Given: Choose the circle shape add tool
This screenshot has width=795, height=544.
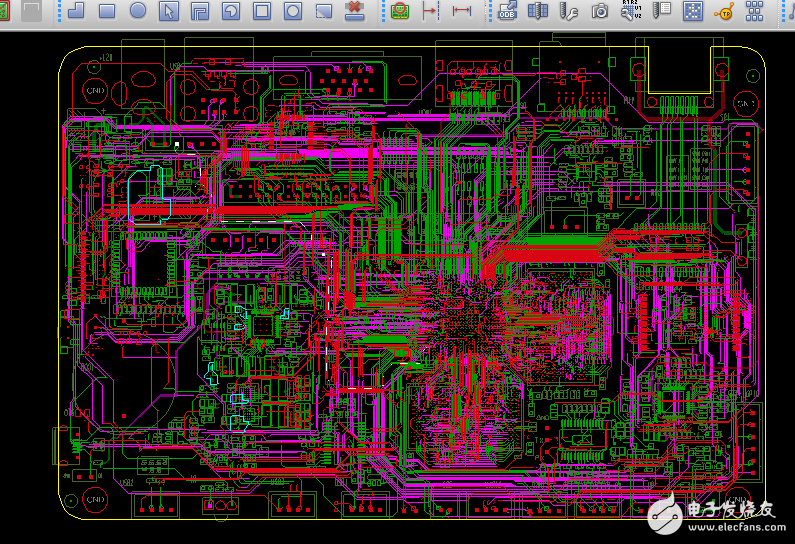Looking at the screenshot, I should tap(138, 11).
